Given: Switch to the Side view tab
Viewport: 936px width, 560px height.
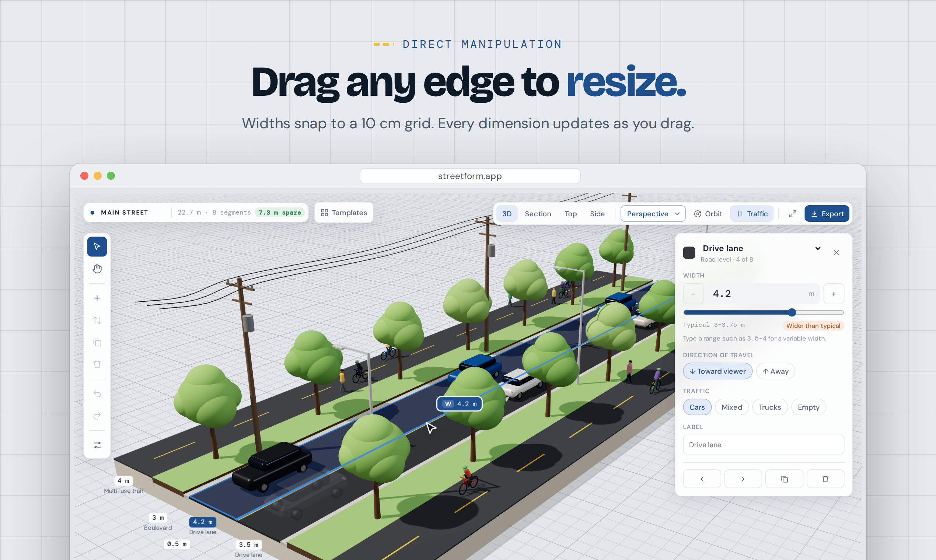Looking at the screenshot, I should tap(597, 214).
